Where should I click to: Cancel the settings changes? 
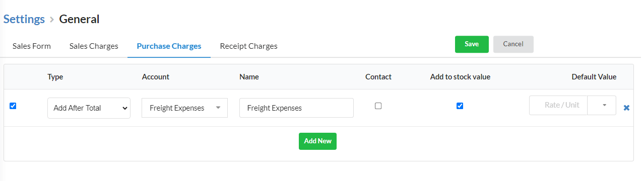pyautogui.click(x=513, y=44)
